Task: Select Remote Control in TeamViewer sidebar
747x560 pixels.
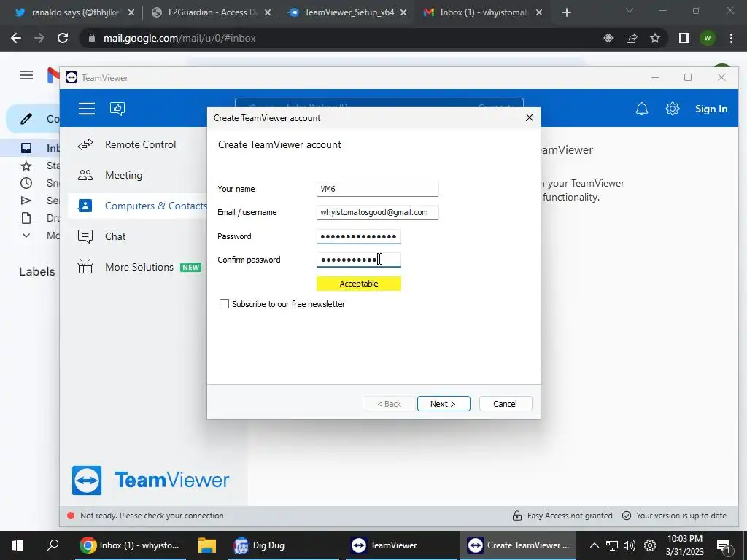Action: tap(140, 144)
